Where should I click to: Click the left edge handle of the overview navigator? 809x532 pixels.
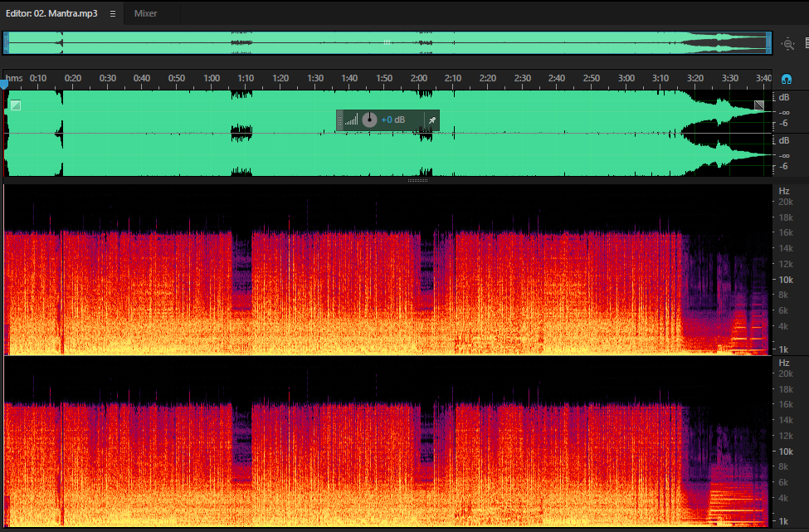[x=6, y=43]
